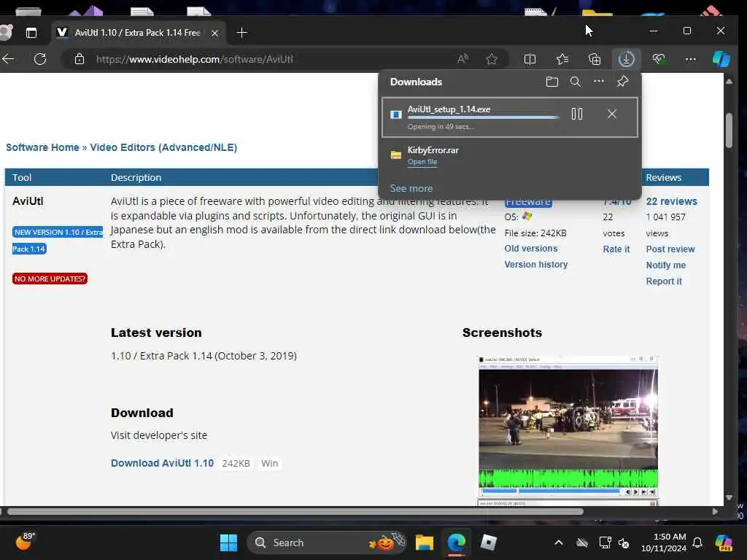Click the taskbar Search box

(x=327, y=542)
